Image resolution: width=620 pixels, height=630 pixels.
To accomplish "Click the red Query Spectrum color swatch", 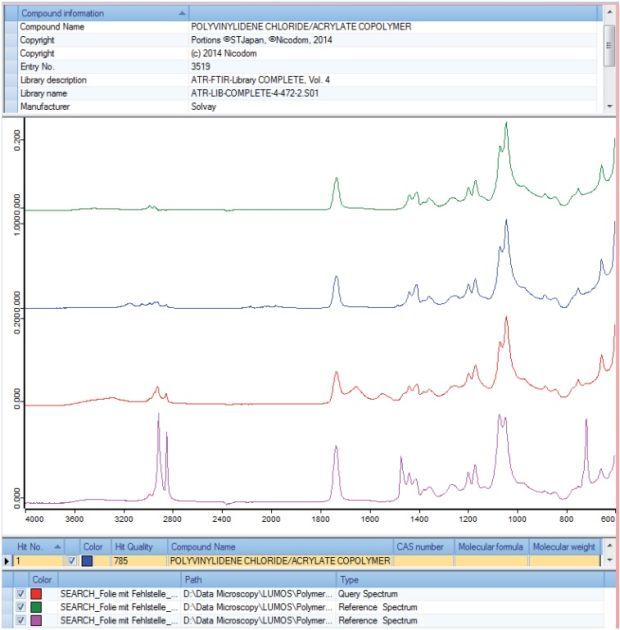I will point(39,593).
